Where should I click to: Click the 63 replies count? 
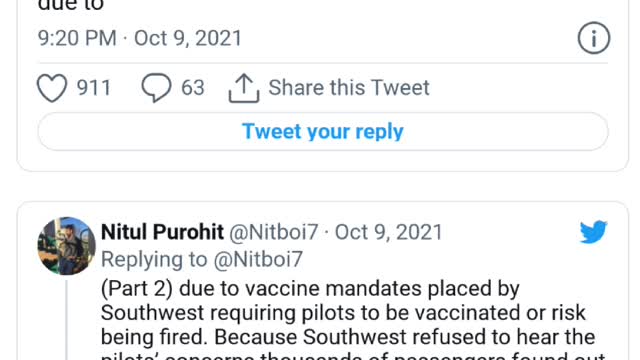click(193, 88)
